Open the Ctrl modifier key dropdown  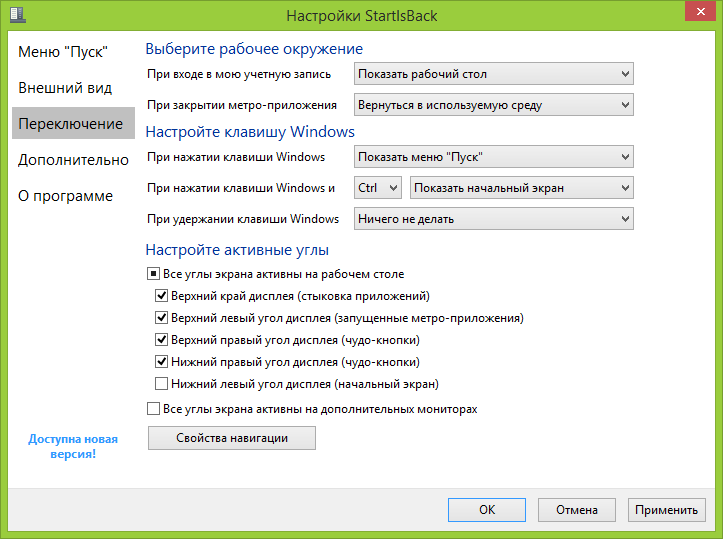378,188
